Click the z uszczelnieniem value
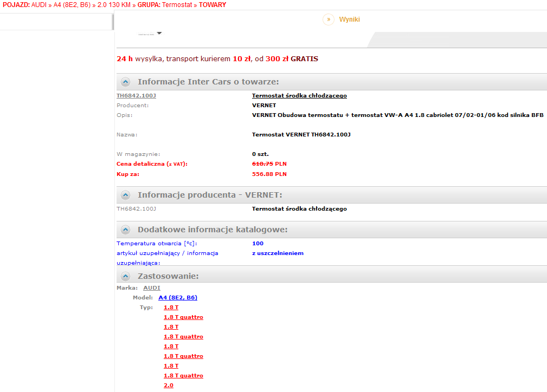 [x=278, y=253]
